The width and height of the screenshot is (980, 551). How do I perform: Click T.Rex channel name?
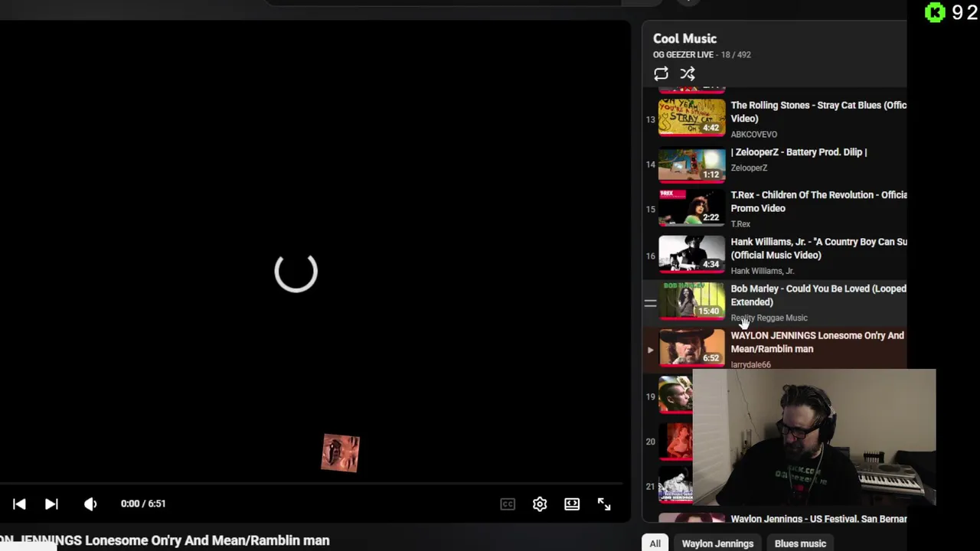click(x=740, y=224)
